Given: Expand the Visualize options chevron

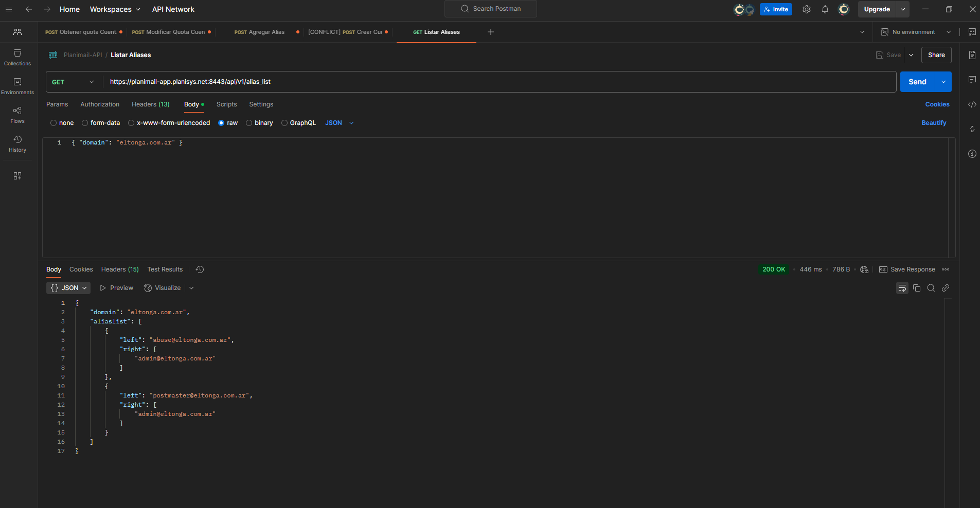Looking at the screenshot, I should [x=191, y=288].
